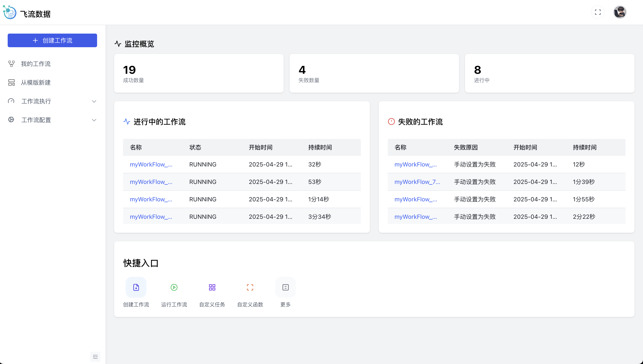Open the 自定义函数 shortcut icon
The width and height of the screenshot is (643, 364).
[x=250, y=287]
